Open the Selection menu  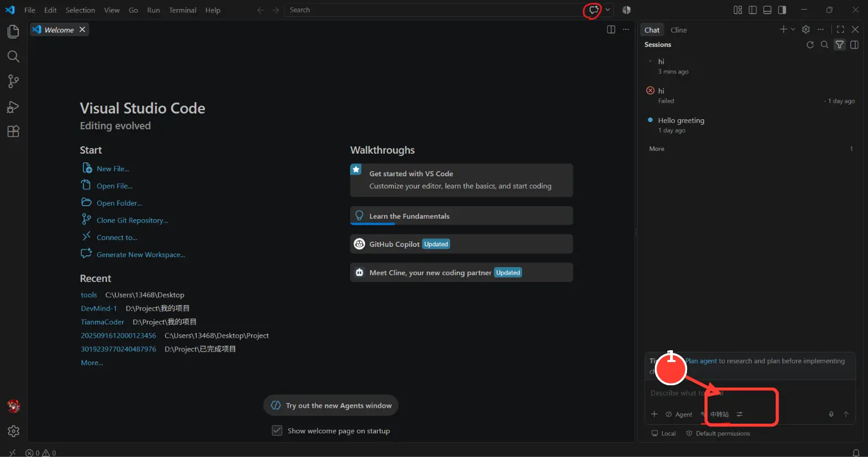click(80, 10)
